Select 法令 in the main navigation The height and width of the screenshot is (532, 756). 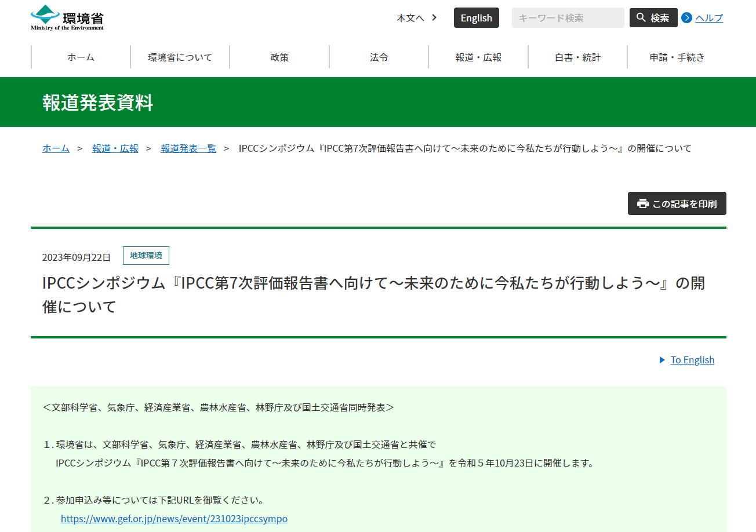(379, 57)
